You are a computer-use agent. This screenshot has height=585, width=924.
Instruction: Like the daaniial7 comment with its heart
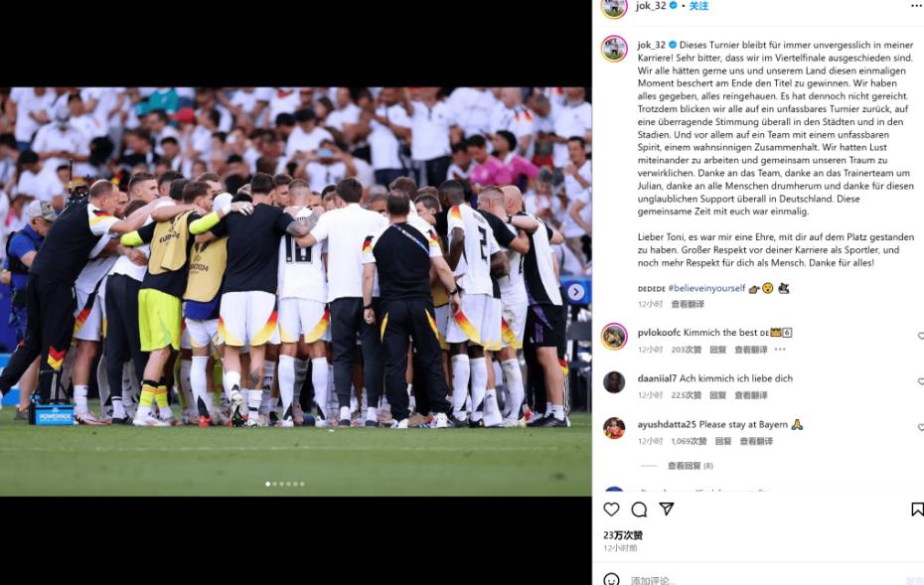pos(920,382)
